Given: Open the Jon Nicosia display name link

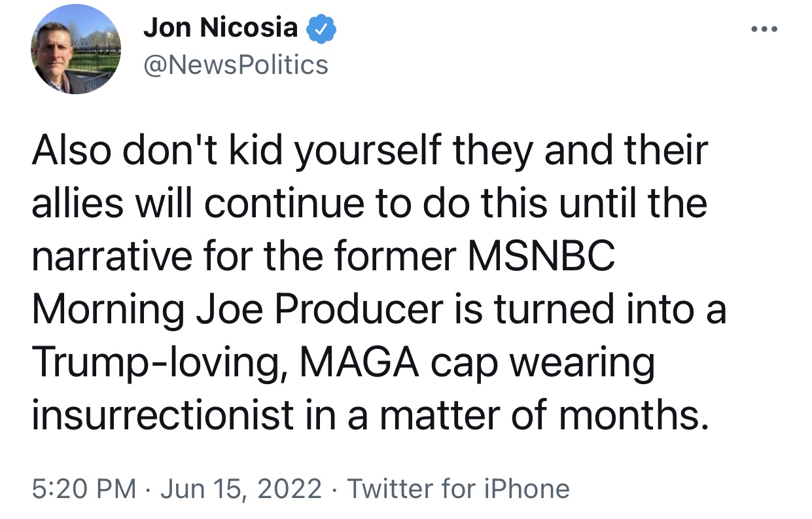Looking at the screenshot, I should coord(221,27).
